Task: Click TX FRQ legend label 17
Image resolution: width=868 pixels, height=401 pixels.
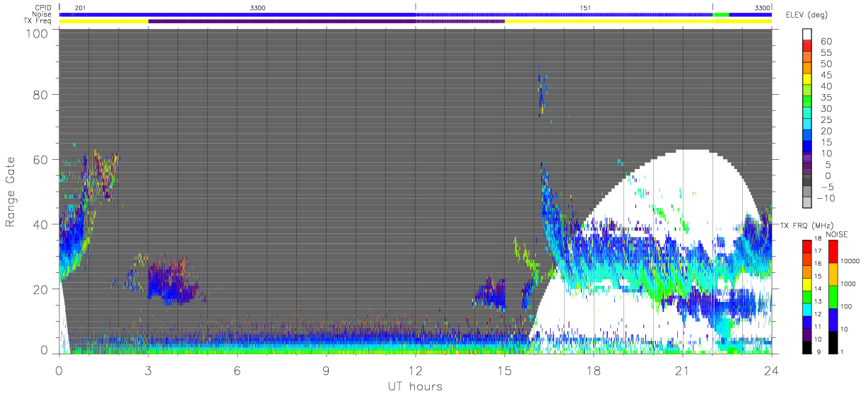Action: (818, 251)
